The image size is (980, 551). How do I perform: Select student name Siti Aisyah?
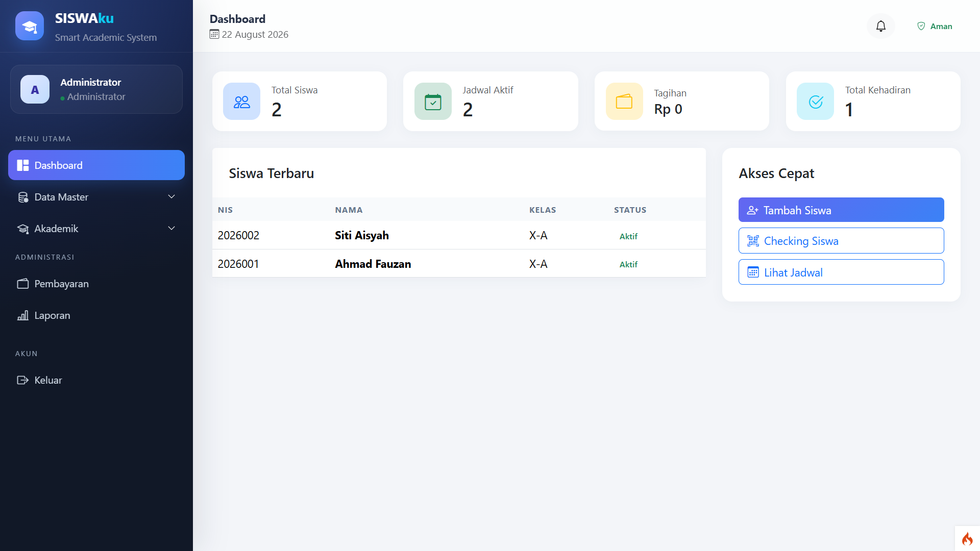(x=362, y=235)
